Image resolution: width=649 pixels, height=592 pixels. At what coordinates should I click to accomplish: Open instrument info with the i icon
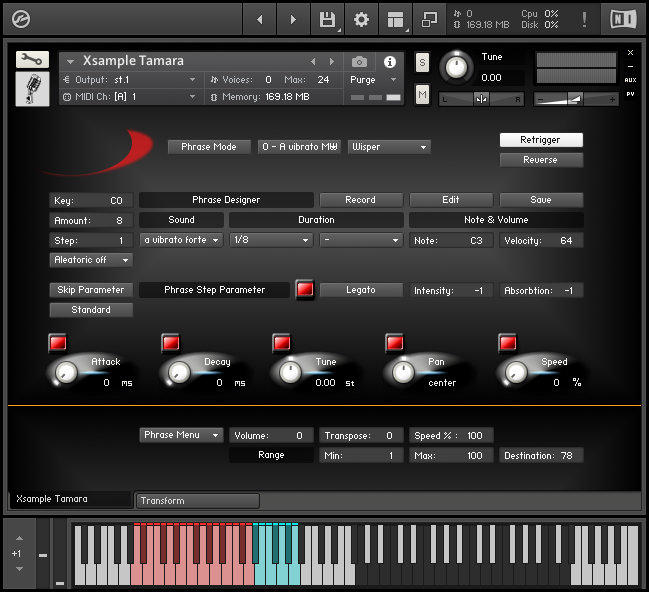pyautogui.click(x=389, y=62)
